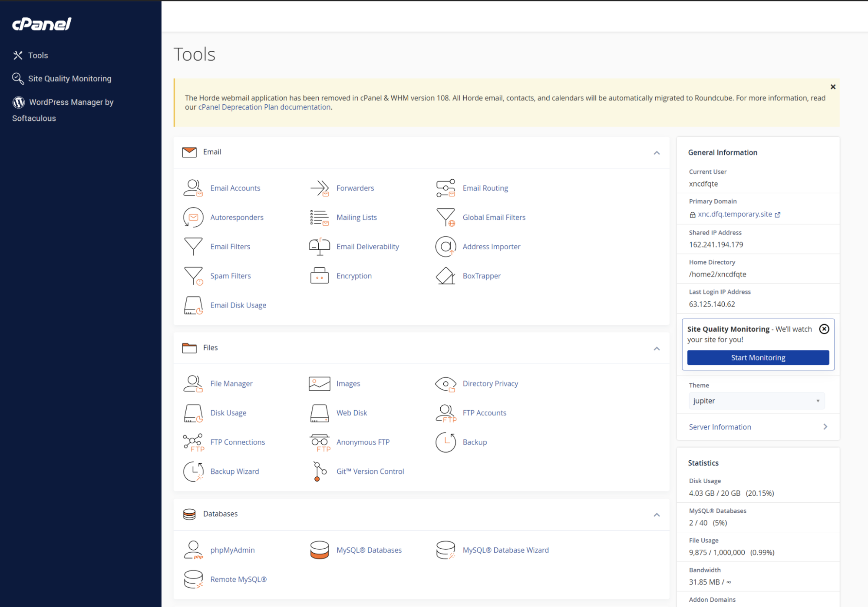Click the external-link icon beside primary domain
Viewport: 868px width, 607px height.
point(777,214)
